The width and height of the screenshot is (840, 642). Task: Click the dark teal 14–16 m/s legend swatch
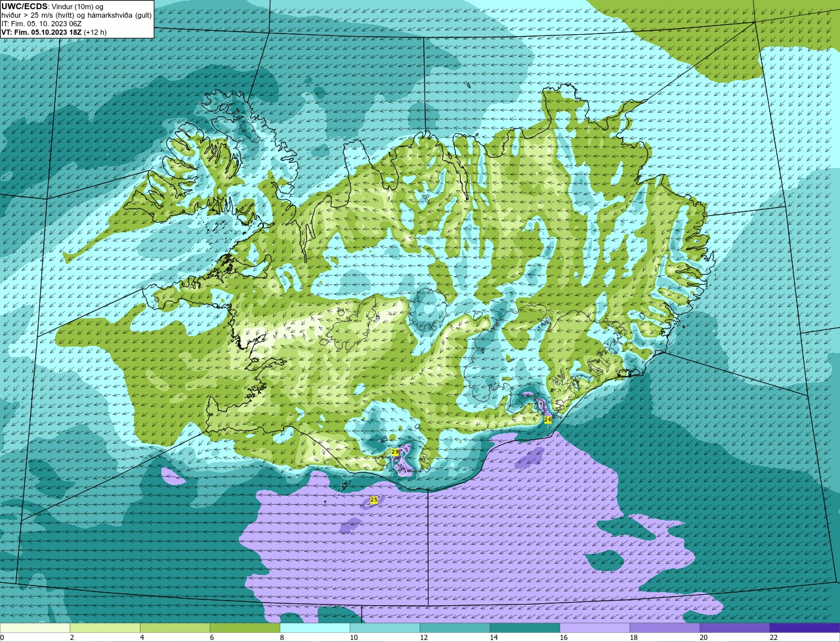coord(525,628)
